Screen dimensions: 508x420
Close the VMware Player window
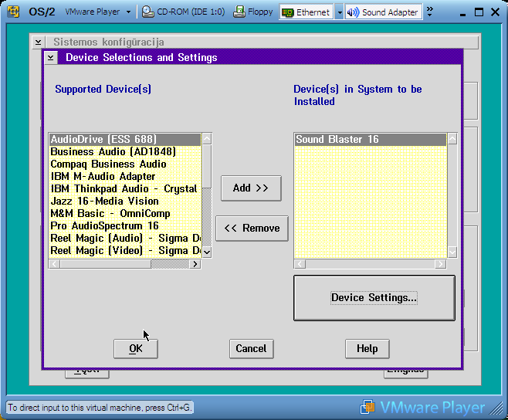pos(495,12)
